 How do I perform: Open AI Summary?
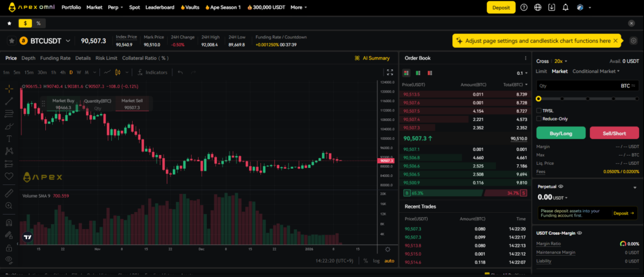point(372,59)
